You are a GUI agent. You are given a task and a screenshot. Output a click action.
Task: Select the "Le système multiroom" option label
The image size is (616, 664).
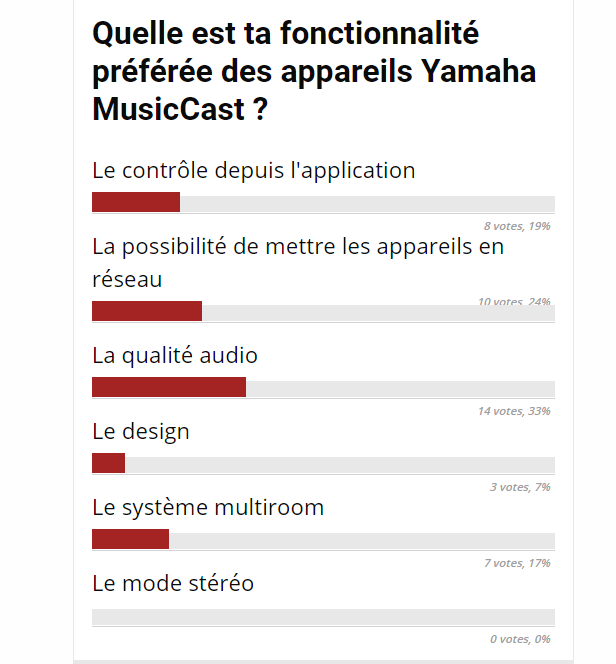point(208,507)
